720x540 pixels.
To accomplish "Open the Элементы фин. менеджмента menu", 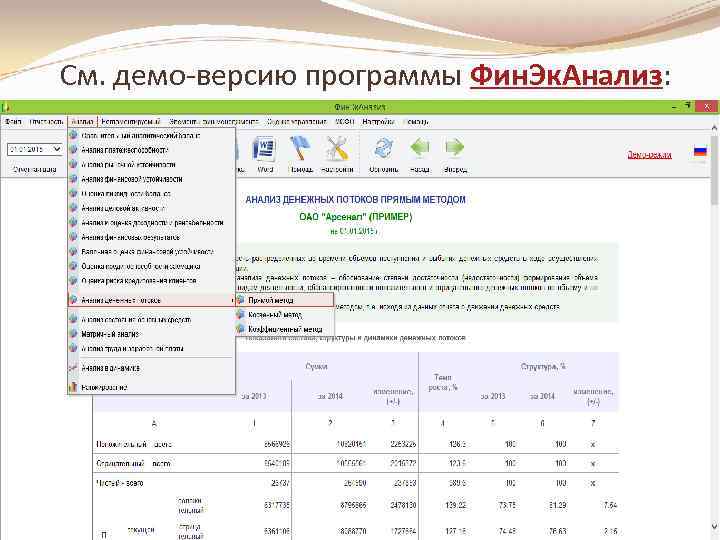I will coord(214,122).
